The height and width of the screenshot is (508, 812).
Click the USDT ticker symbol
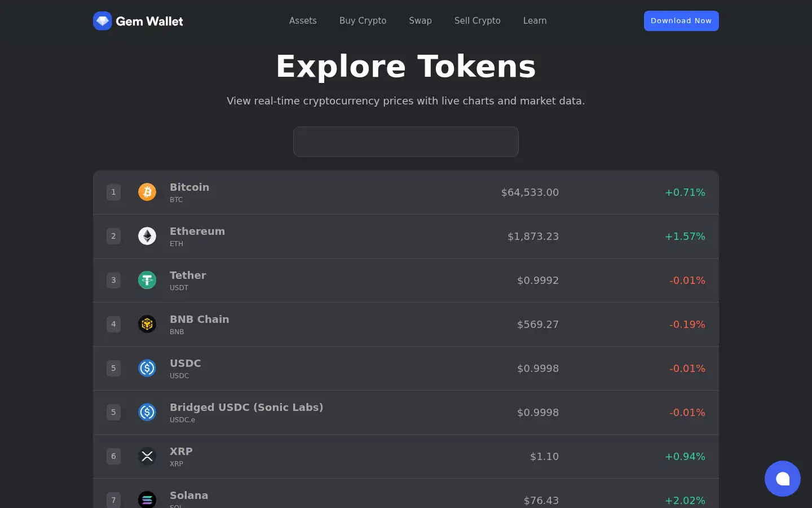point(179,288)
